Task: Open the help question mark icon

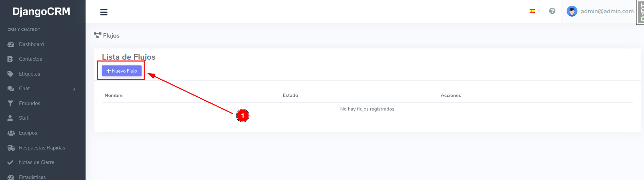Action: (x=552, y=11)
